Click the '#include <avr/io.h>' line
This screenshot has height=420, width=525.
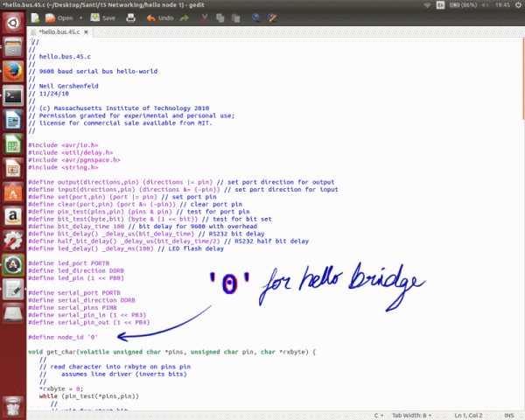click(x=63, y=145)
